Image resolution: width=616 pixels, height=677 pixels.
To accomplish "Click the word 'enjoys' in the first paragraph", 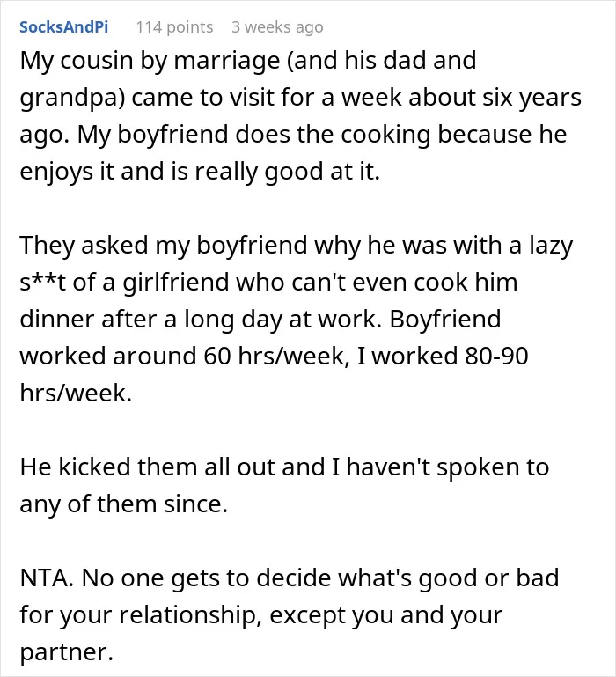I will tap(57, 172).
